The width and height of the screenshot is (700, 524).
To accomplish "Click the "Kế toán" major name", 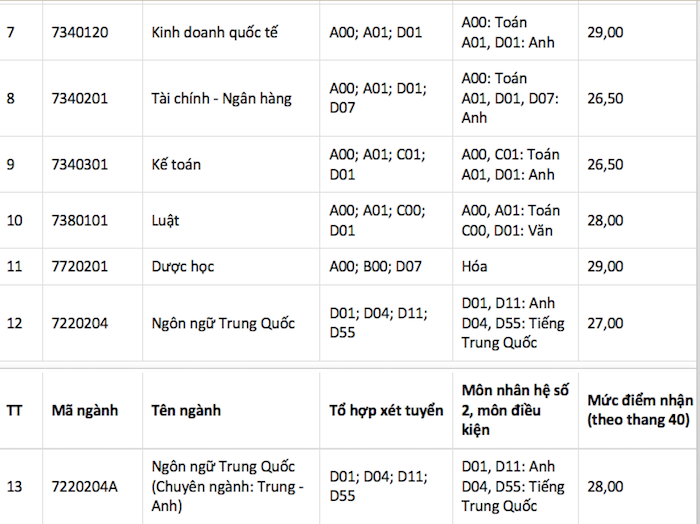I will point(176,164).
